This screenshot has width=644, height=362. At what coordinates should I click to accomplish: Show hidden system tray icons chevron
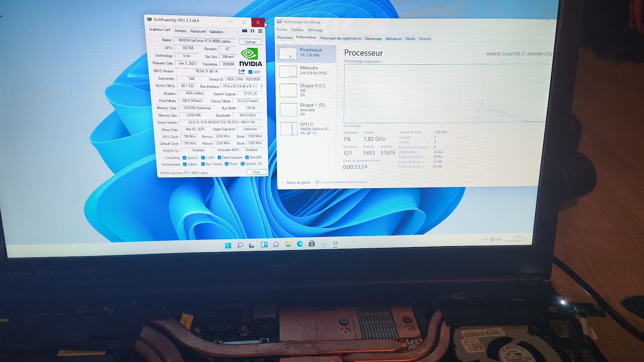pos(486,240)
